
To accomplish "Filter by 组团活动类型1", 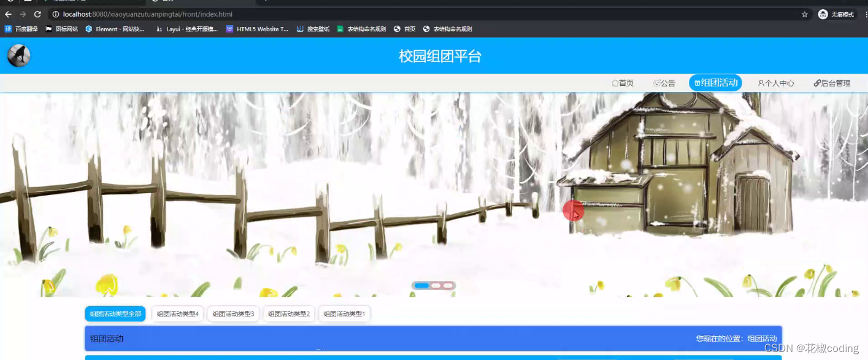I will click(344, 314).
